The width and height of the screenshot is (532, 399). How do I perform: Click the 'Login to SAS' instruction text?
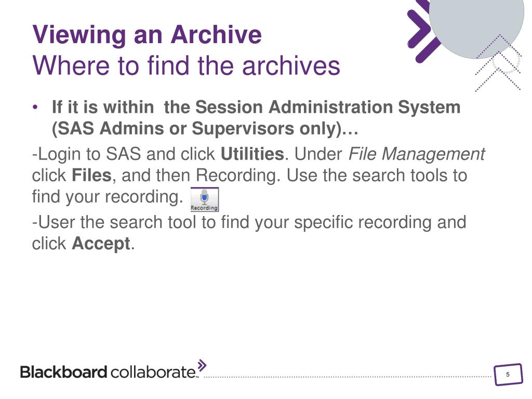point(86,154)
